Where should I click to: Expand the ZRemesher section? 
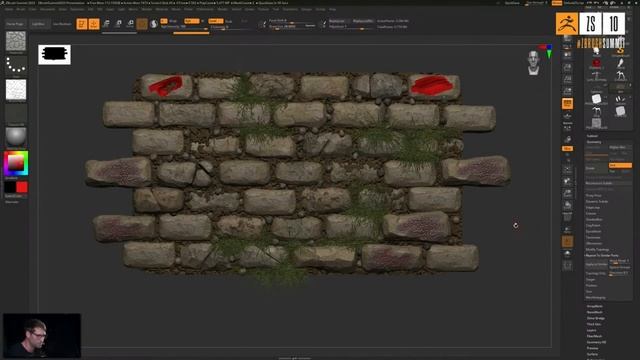594,243
